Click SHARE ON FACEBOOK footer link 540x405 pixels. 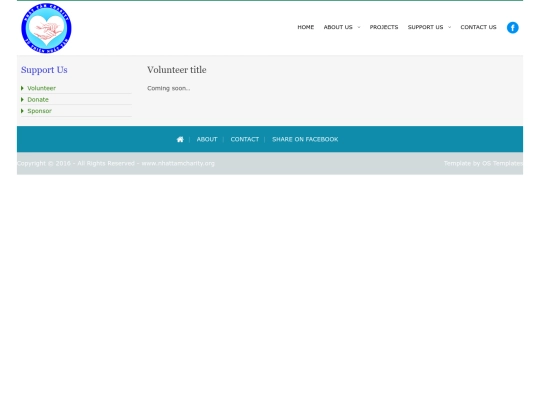(x=305, y=139)
